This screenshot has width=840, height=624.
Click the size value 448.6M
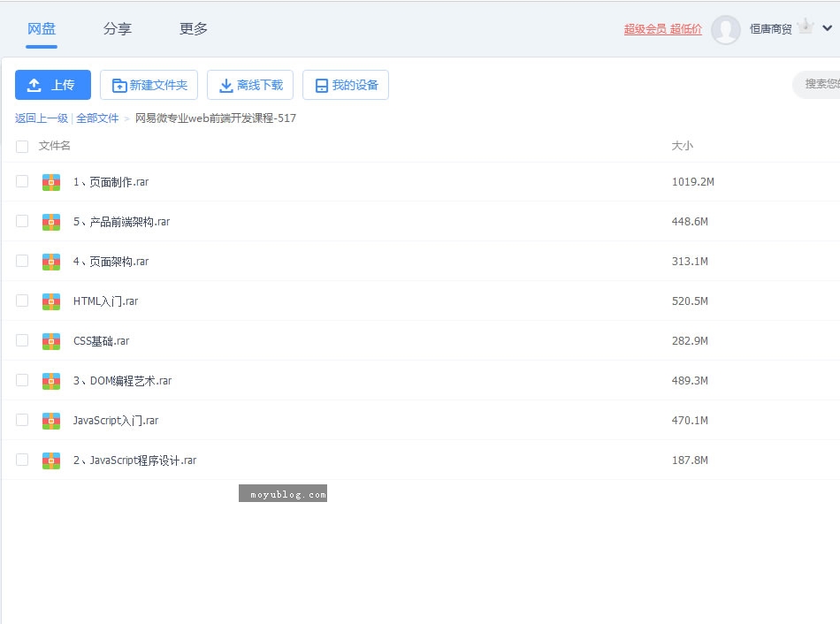pos(690,221)
